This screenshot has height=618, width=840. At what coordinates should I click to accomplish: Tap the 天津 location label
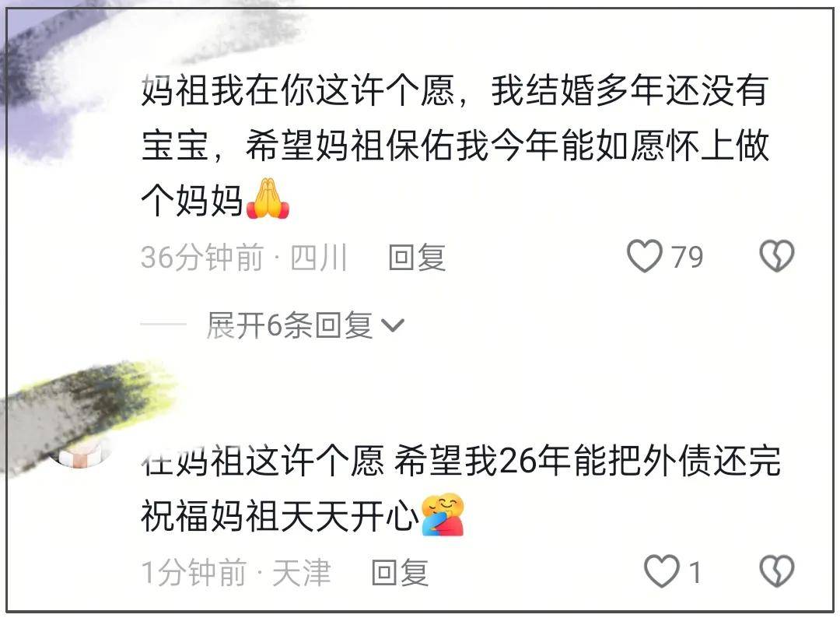(302, 572)
